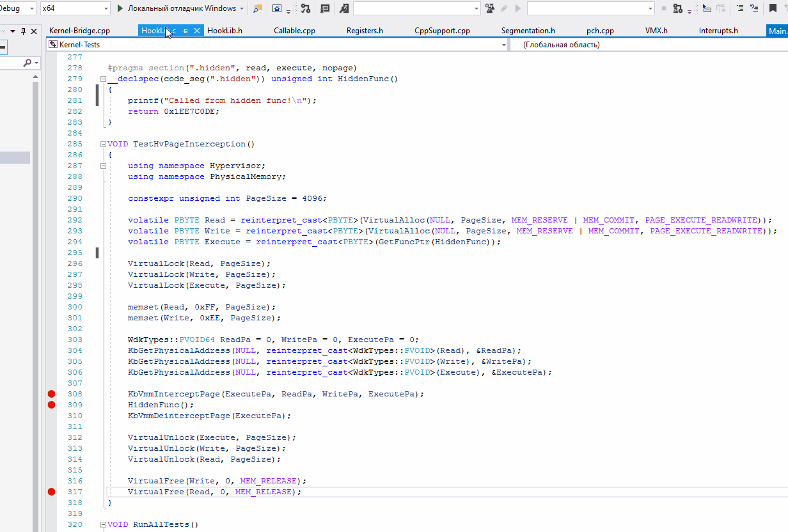
Task: Toggle a bookmark using the bookmark toolbar icon
Action: pyautogui.click(x=773, y=8)
